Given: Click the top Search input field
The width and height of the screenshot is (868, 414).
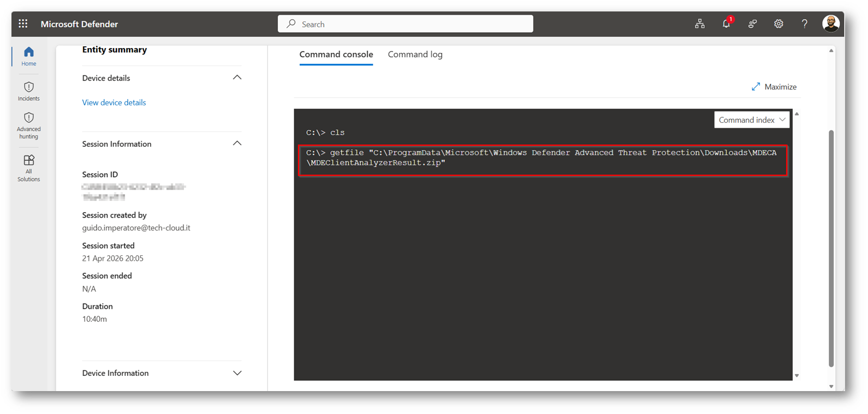Looking at the screenshot, I should pyautogui.click(x=406, y=24).
